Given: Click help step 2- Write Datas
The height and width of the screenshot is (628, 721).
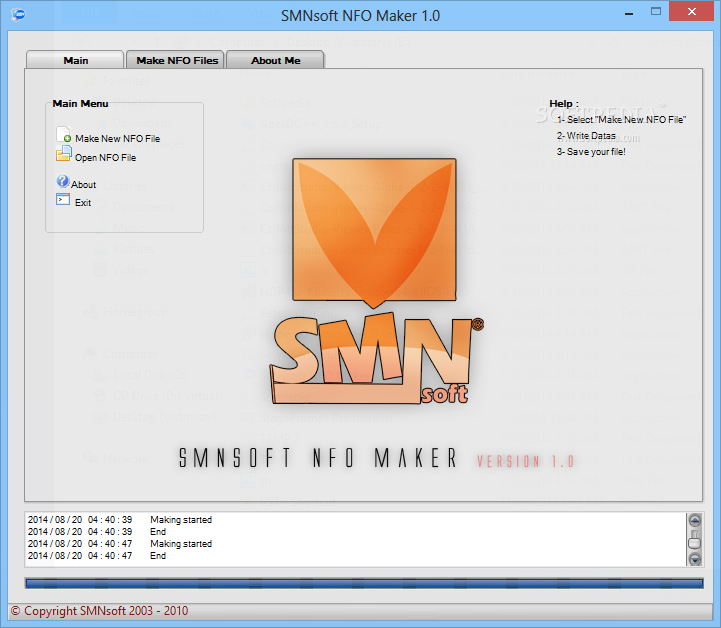Looking at the screenshot, I should click(586, 136).
